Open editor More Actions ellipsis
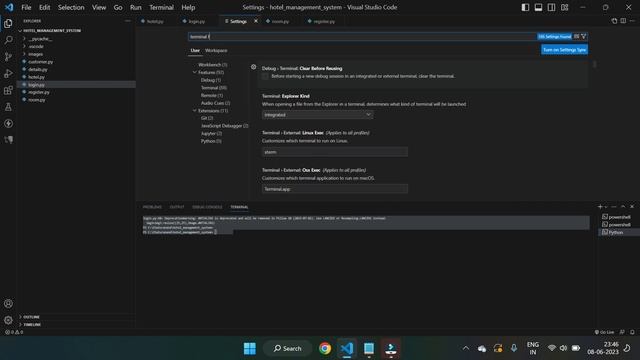Screen dimensions: 640x360 tap(632, 21)
